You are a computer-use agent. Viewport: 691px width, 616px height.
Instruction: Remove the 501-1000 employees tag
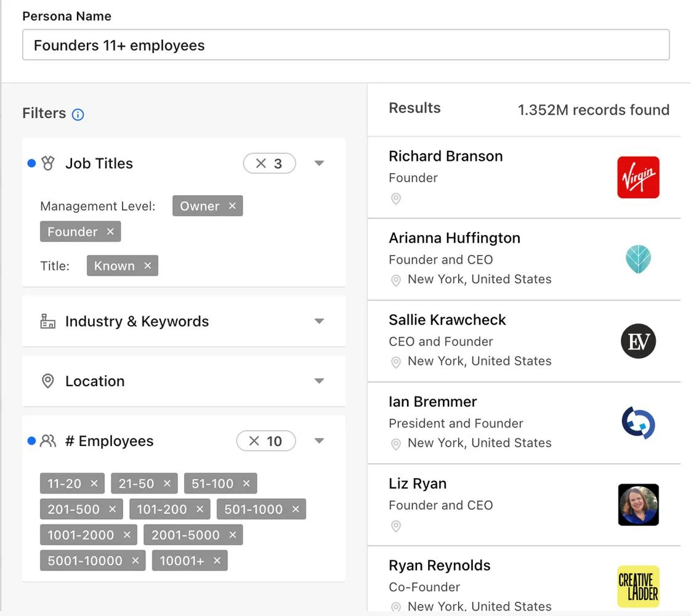pos(296,509)
